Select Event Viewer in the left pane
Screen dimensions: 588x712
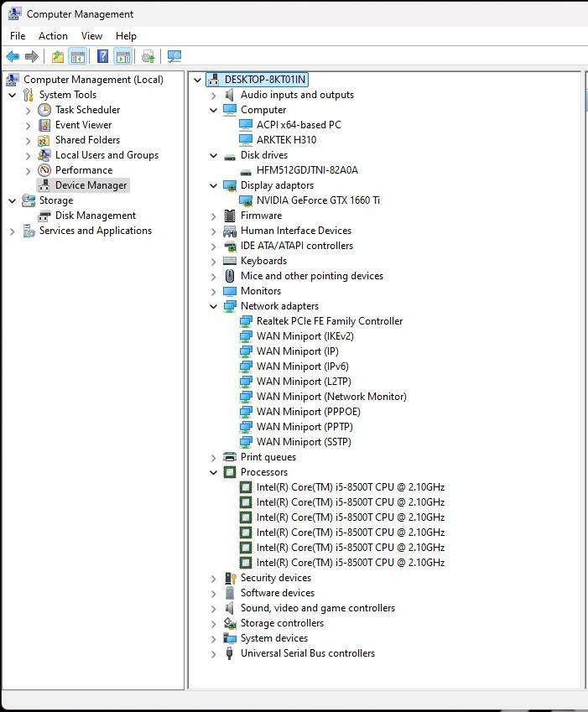(x=83, y=125)
